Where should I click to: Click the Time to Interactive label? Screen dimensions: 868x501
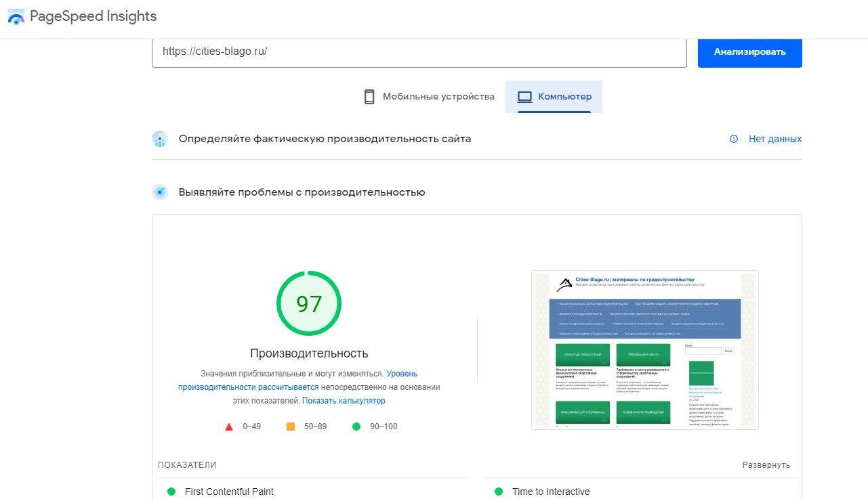[x=551, y=492]
